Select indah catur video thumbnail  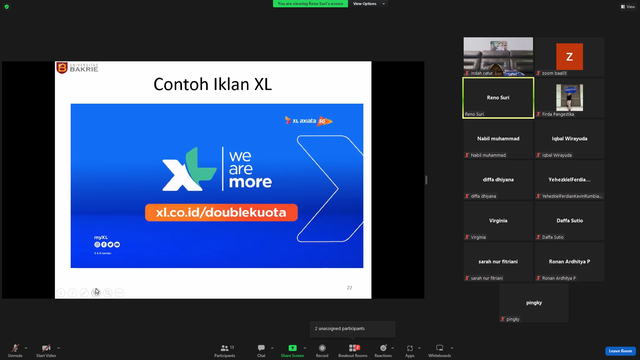pyautogui.click(x=498, y=56)
